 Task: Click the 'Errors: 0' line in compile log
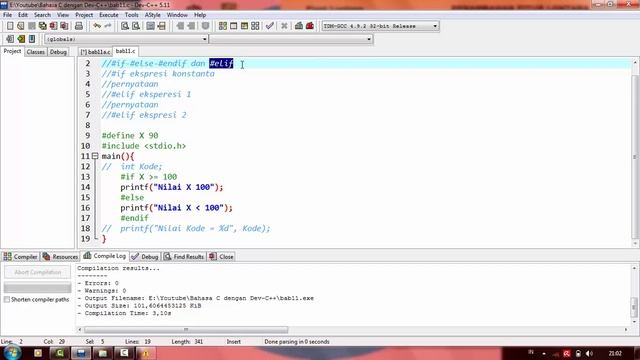coord(98,283)
